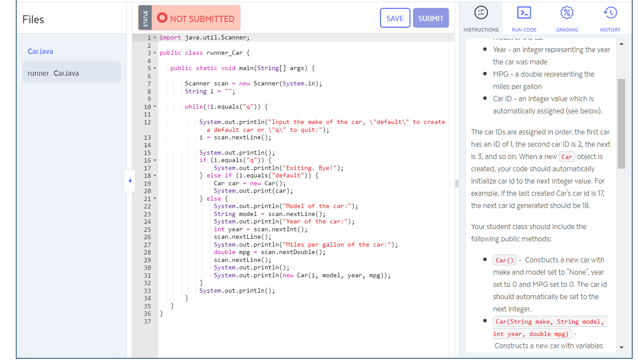The width and height of the screenshot is (641, 364).
Task: Show the Instructions panel
Action: click(481, 18)
